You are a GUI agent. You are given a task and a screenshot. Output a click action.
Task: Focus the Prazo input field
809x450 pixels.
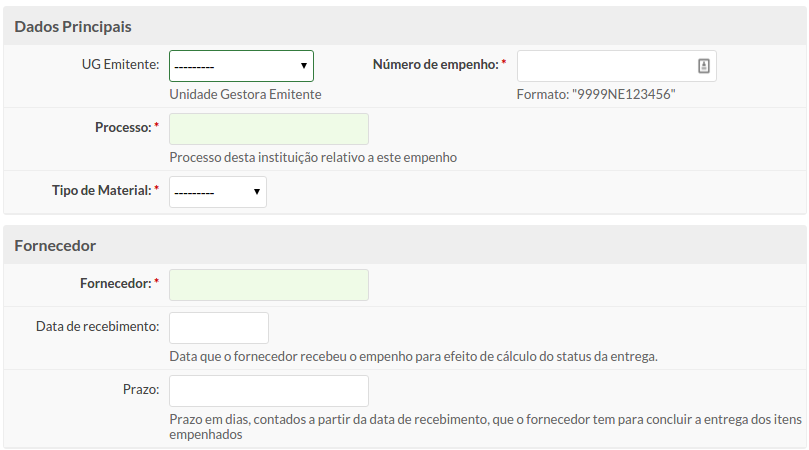269,391
